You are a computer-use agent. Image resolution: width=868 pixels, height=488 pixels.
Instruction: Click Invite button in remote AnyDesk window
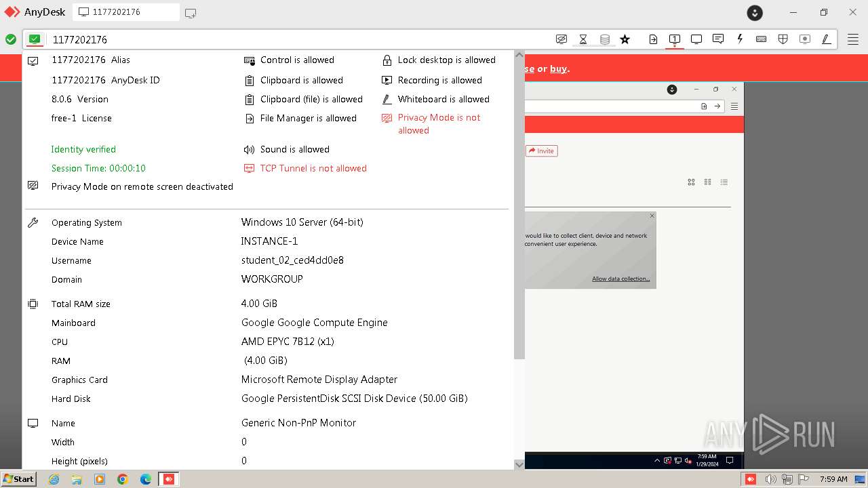(542, 150)
